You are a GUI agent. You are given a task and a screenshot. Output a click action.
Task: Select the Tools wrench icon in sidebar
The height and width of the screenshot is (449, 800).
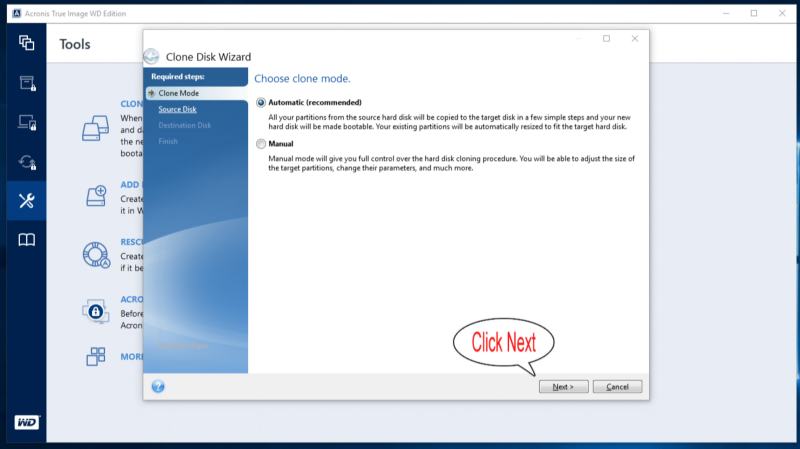(x=27, y=201)
